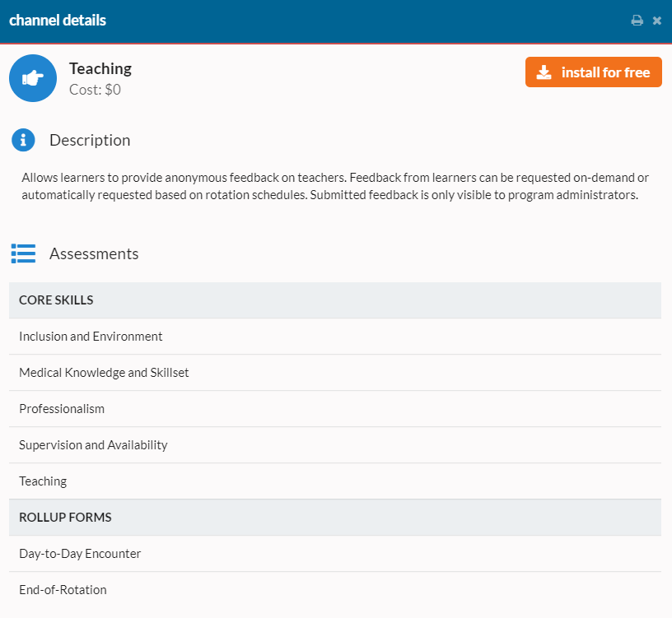This screenshot has width=672, height=618.
Task: Close the channel details dialog
Action: pos(657,20)
